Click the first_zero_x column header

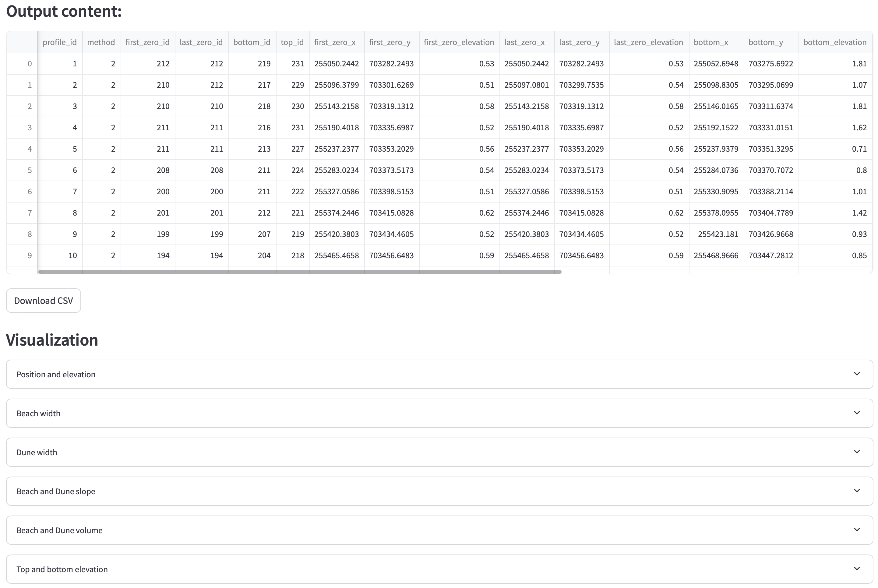337,42
